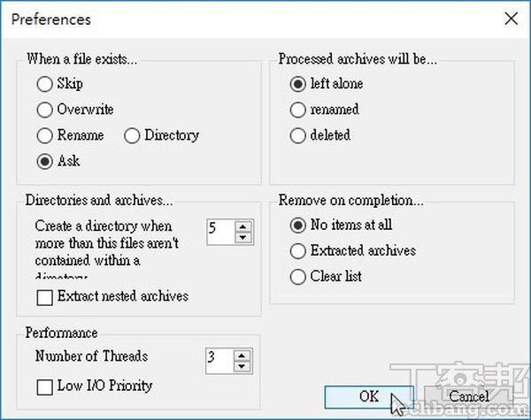This screenshot has width=531, height=420.
Task: Select the Skip radio option
Action: tap(44, 85)
